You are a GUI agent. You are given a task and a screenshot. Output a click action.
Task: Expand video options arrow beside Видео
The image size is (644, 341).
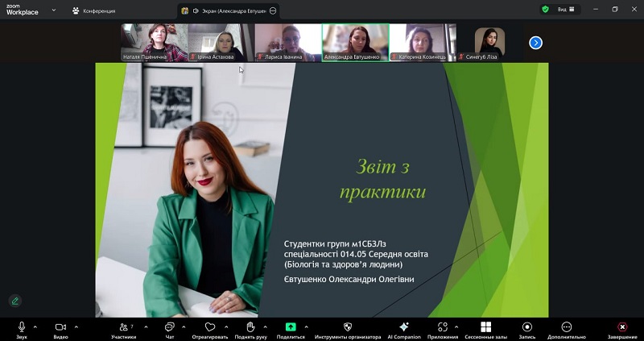click(x=76, y=326)
